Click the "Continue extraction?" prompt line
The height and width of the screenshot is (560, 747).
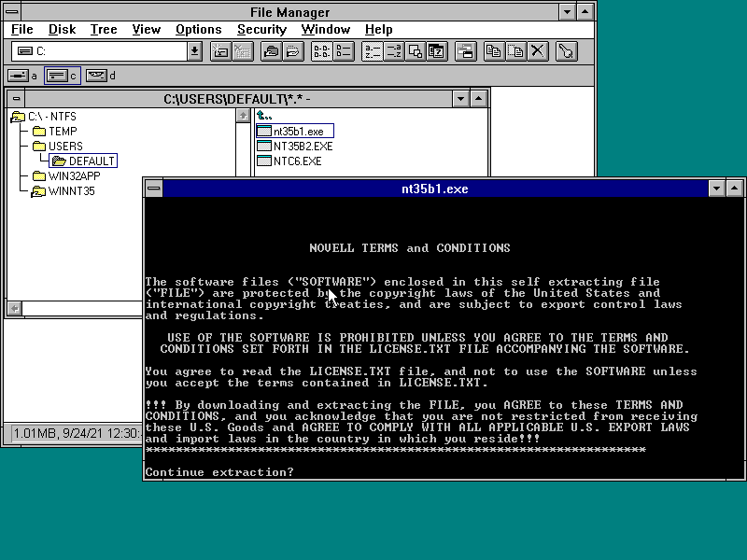point(219,472)
